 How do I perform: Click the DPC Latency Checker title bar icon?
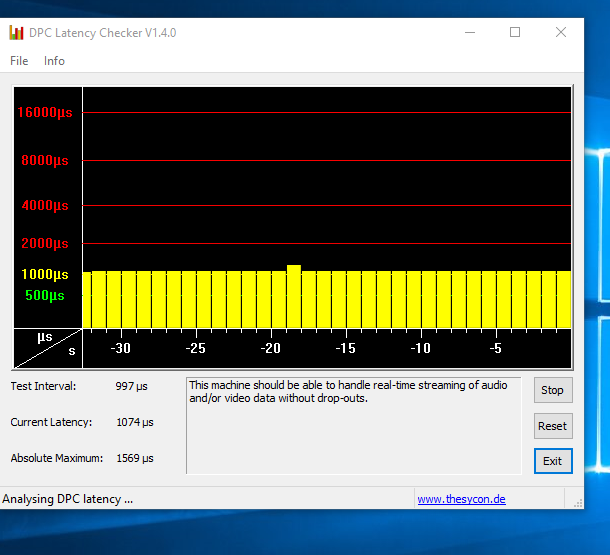16,33
